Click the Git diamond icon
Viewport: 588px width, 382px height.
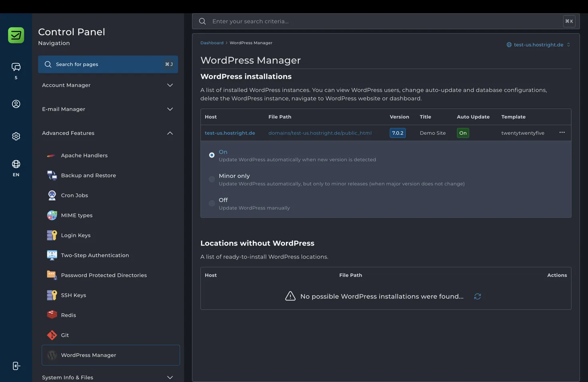[x=52, y=335]
